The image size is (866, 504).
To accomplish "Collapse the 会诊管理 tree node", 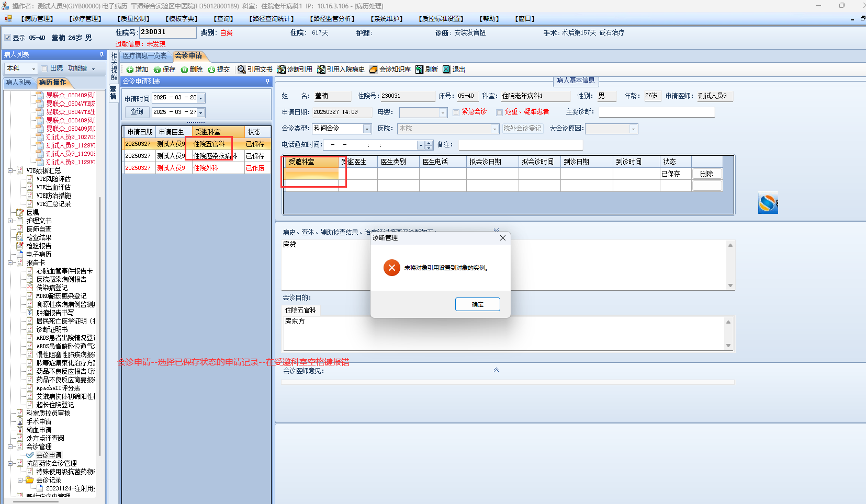I will [10, 446].
